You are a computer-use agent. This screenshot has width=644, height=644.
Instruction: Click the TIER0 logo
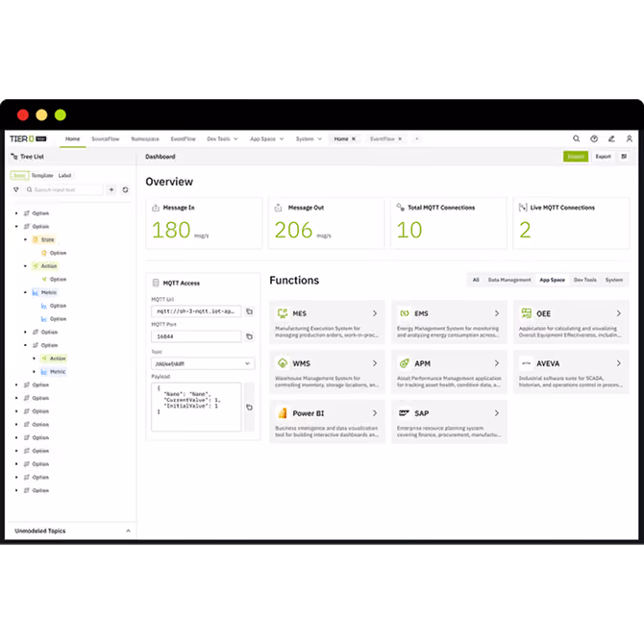[x=28, y=138]
